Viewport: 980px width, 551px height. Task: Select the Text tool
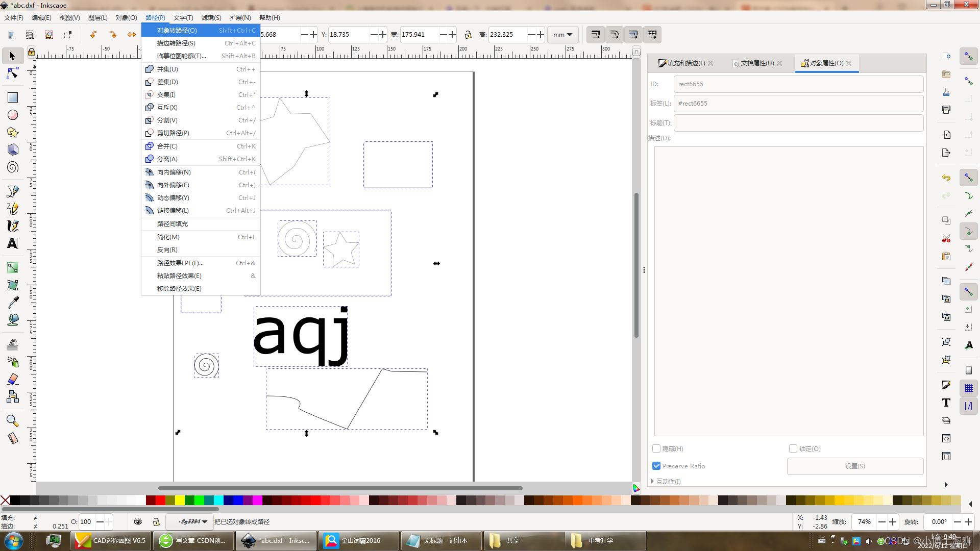pyautogui.click(x=13, y=243)
